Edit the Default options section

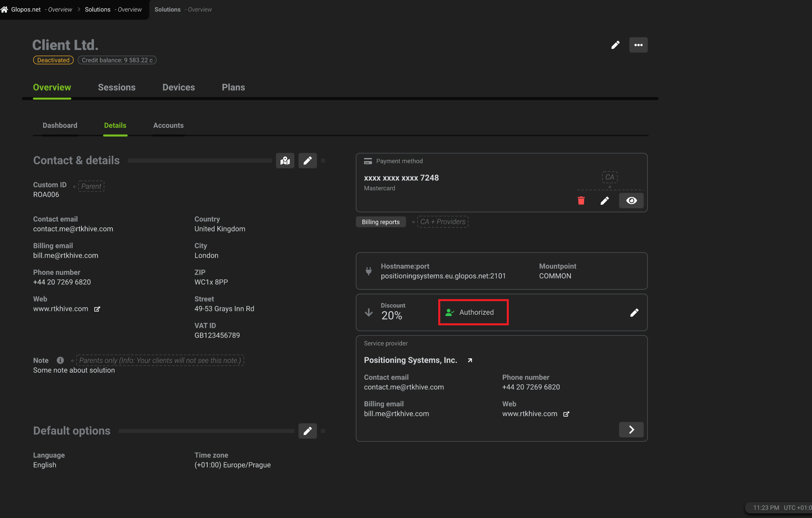click(308, 431)
